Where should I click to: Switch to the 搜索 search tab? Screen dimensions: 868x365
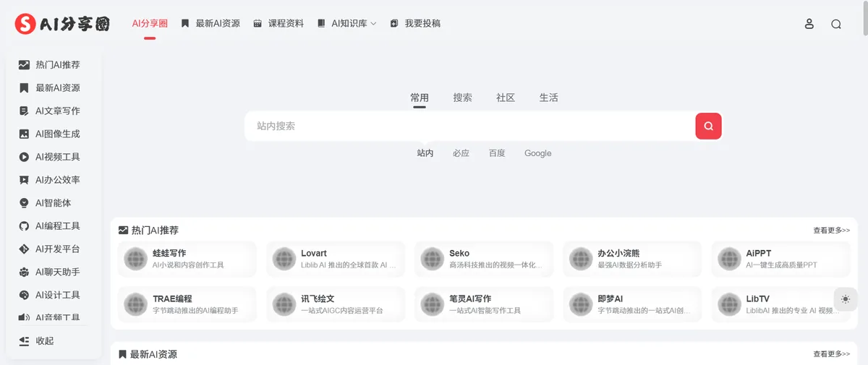tap(463, 98)
